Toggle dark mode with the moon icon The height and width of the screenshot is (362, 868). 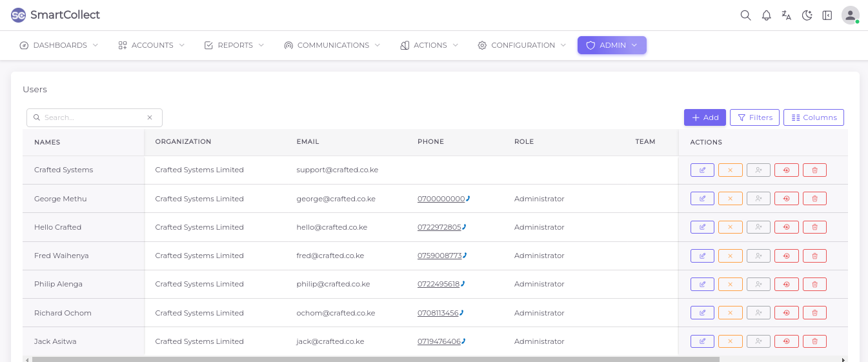[x=807, y=15]
